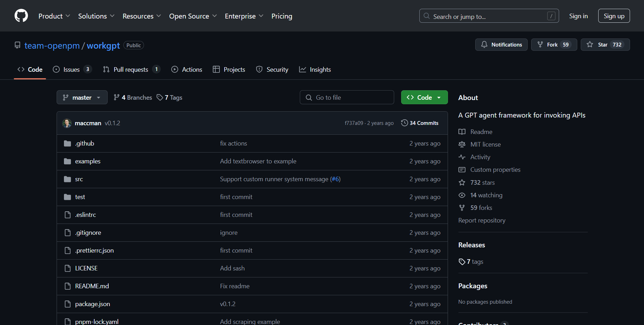Click the folder icon for .github
Screen dimensions: 644x325
67,143
